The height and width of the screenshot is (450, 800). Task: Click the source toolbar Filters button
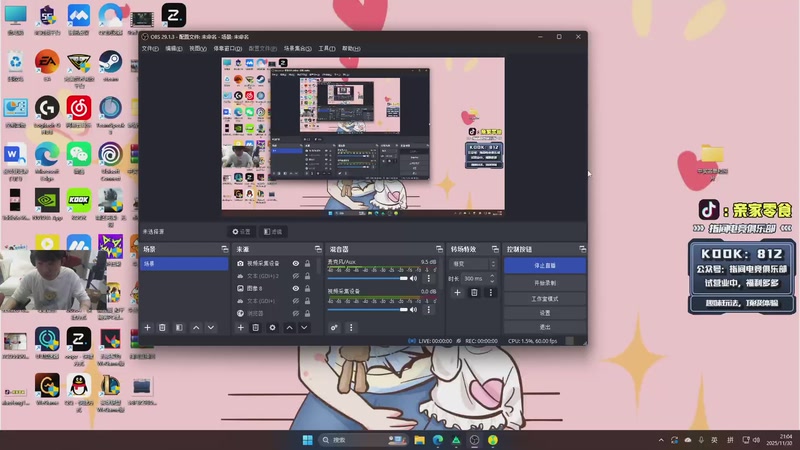point(273,232)
